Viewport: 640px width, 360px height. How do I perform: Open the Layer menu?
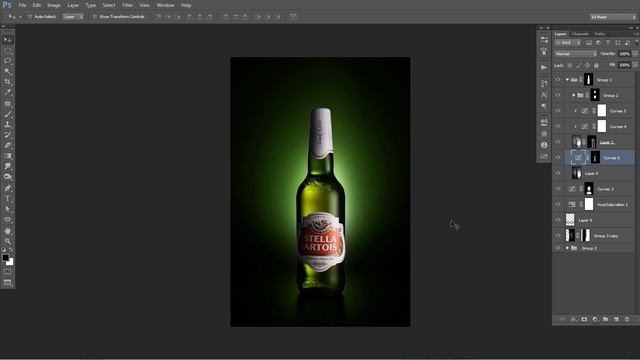[x=73, y=5]
